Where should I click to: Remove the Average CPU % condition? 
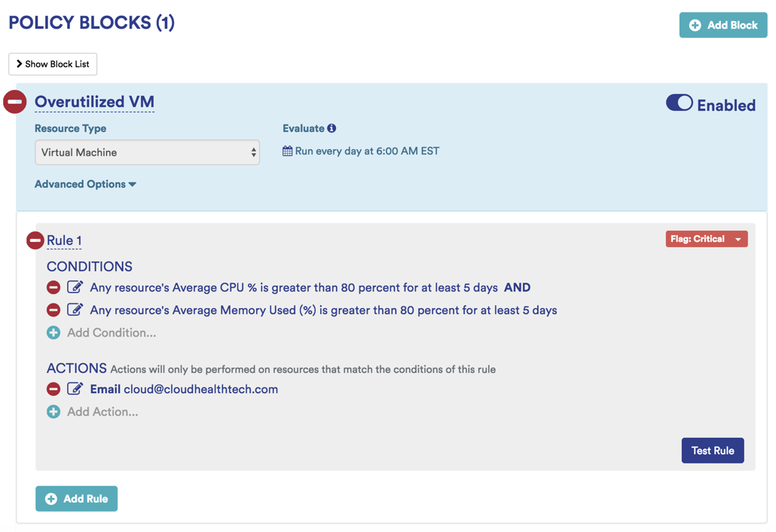click(x=53, y=287)
